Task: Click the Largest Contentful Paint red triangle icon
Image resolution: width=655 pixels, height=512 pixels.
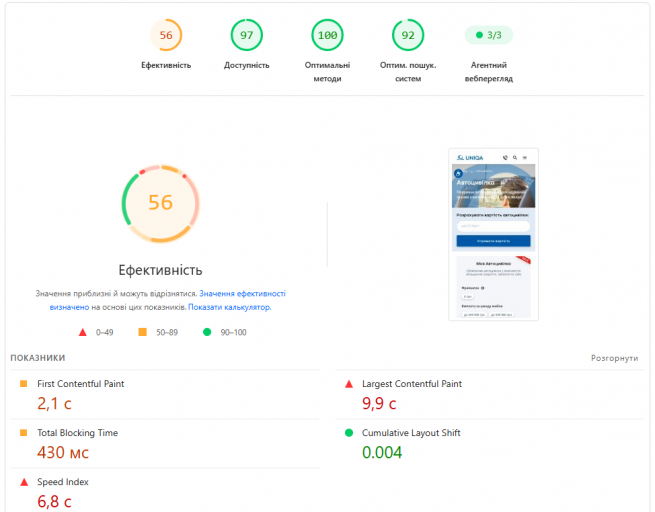Action: [x=349, y=384]
